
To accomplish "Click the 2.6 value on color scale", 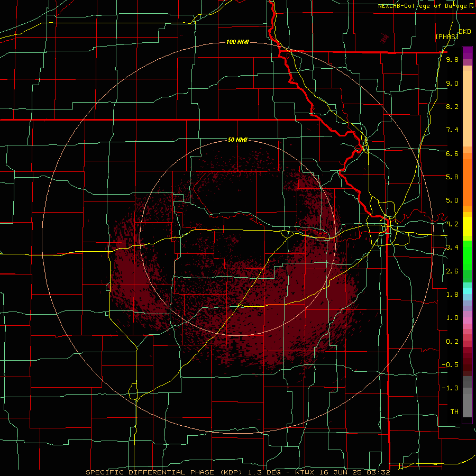I will pyautogui.click(x=452, y=271).
